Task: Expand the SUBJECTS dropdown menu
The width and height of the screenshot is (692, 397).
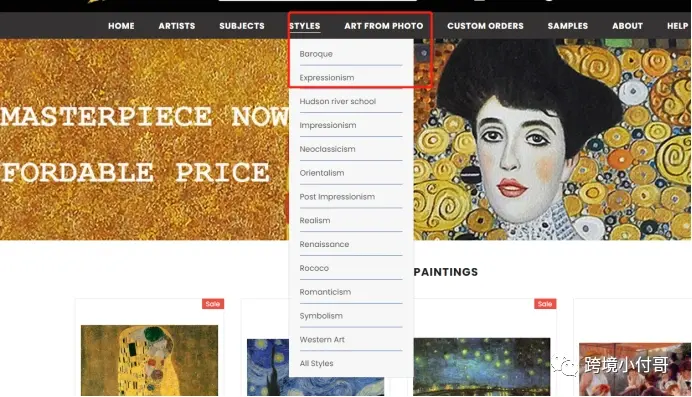Action: pos(242,26)
